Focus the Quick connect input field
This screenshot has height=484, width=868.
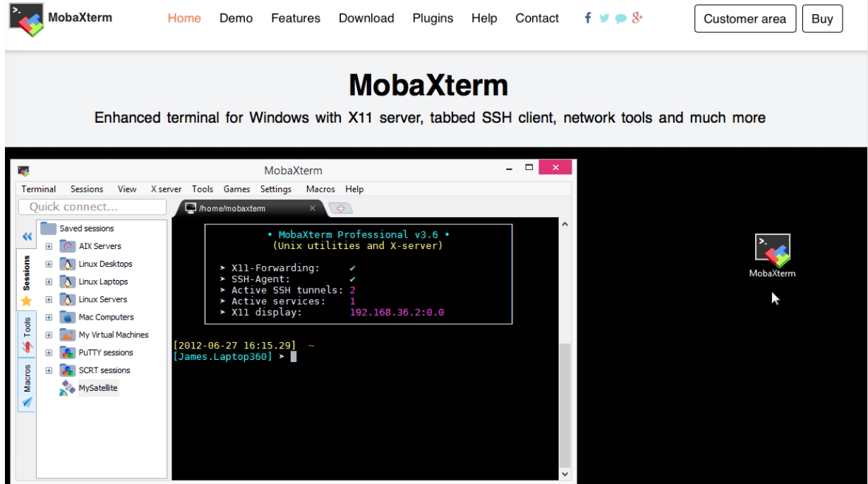(x=92, y=207)
